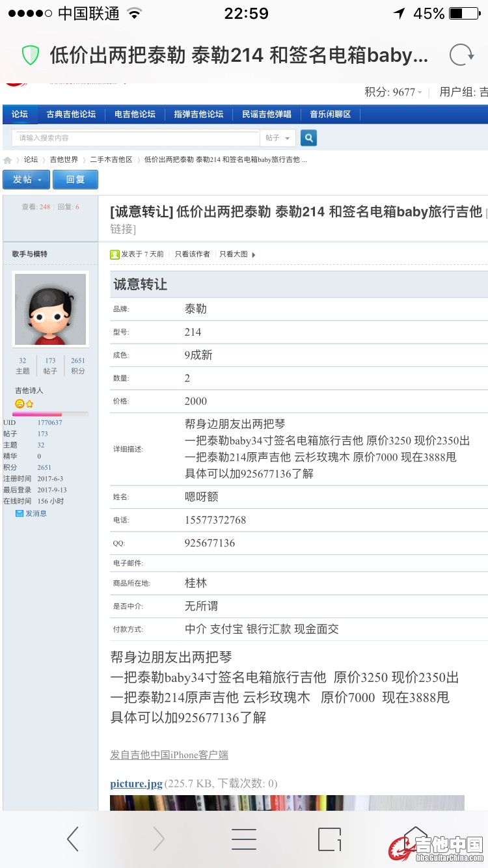
Task: Tap the location arrow in status bar
Action: click(x=399, y=13)
